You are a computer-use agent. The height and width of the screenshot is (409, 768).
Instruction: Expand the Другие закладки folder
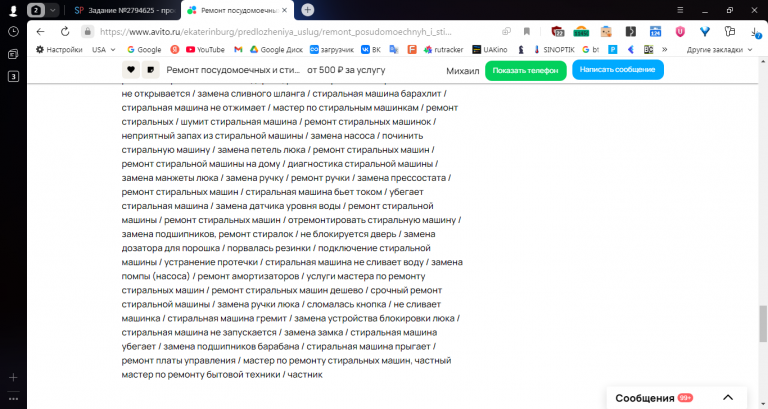pos(719,49)
